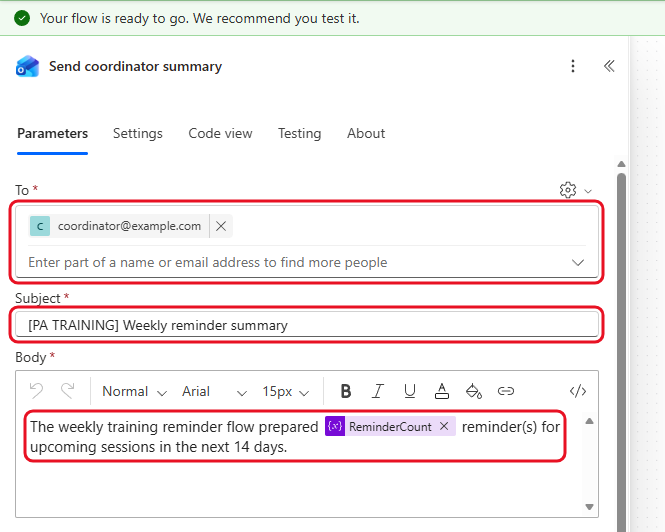Click the body editor scroll up arrow
Image resolution: width=665 pixels, height=532 pixels.
pos(589,421)
